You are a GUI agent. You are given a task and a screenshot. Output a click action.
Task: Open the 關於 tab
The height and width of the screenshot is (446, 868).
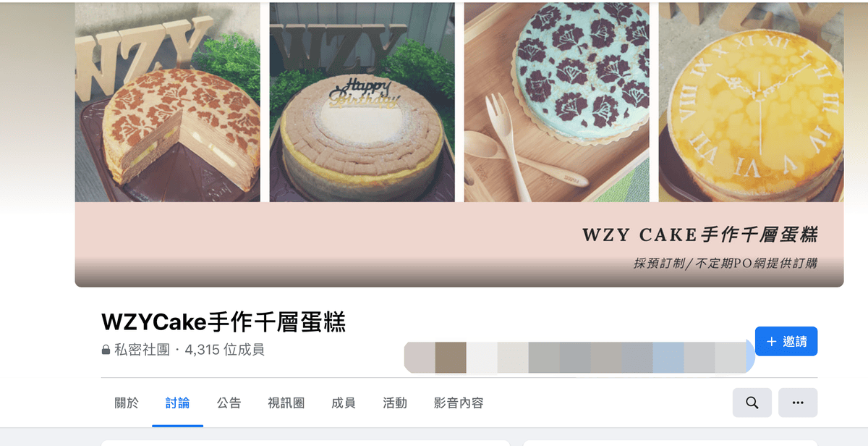point(127,403)
